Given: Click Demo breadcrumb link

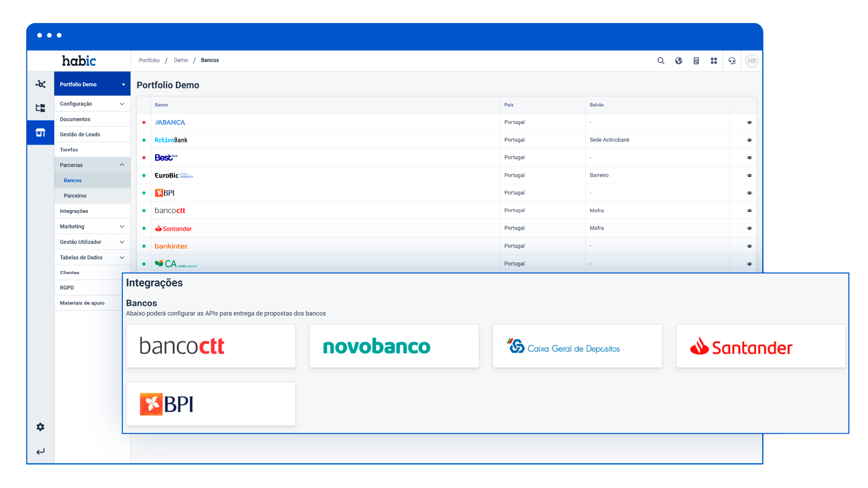Looking at the screenshot, I should 181,60.
